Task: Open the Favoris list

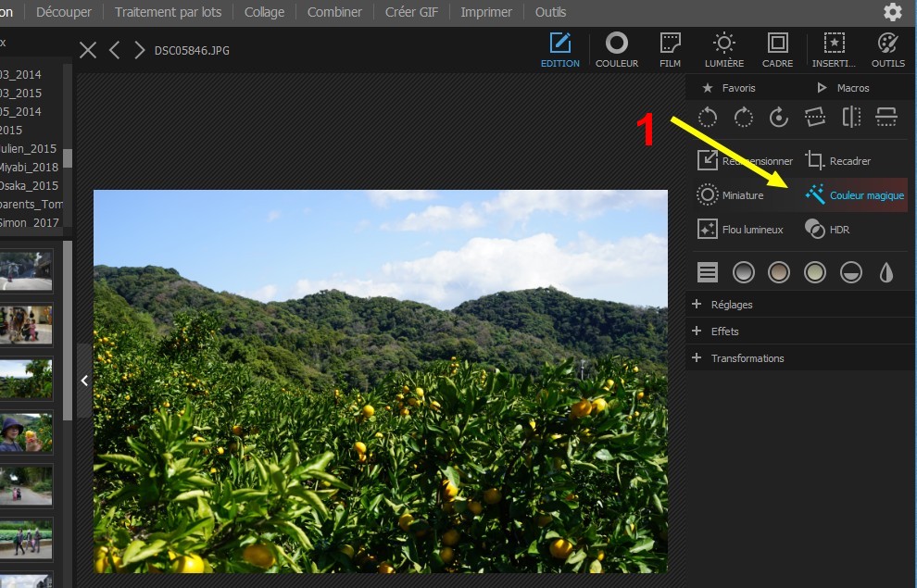Action: tap(728, 88)
